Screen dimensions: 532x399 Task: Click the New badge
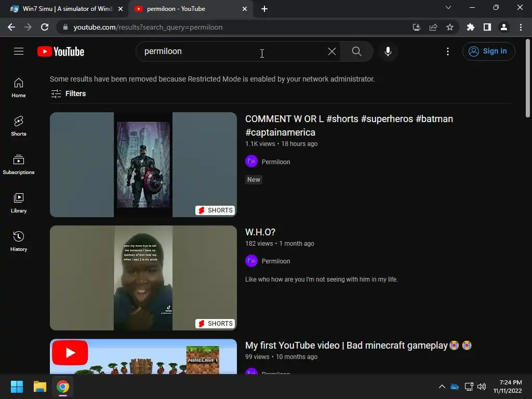[254, 179]
